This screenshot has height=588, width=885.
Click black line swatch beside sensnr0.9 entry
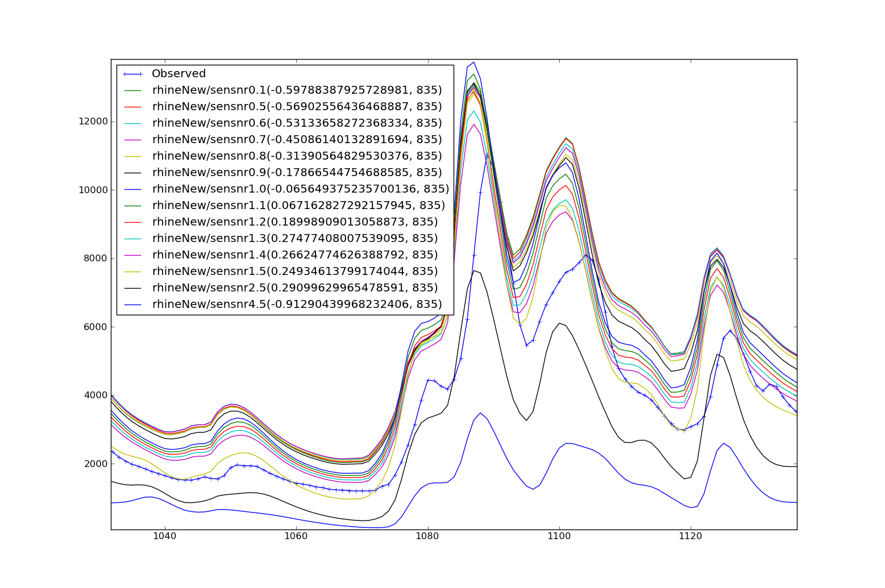[x=132, y=173]
